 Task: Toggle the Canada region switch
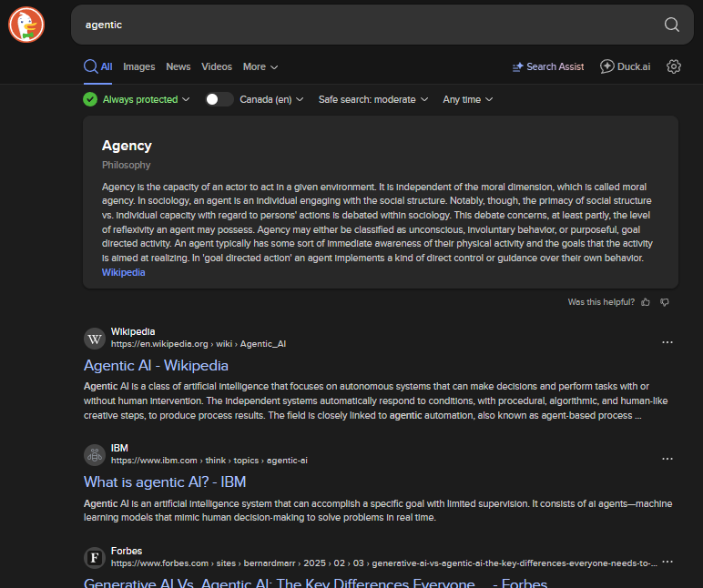click(219, 99)
